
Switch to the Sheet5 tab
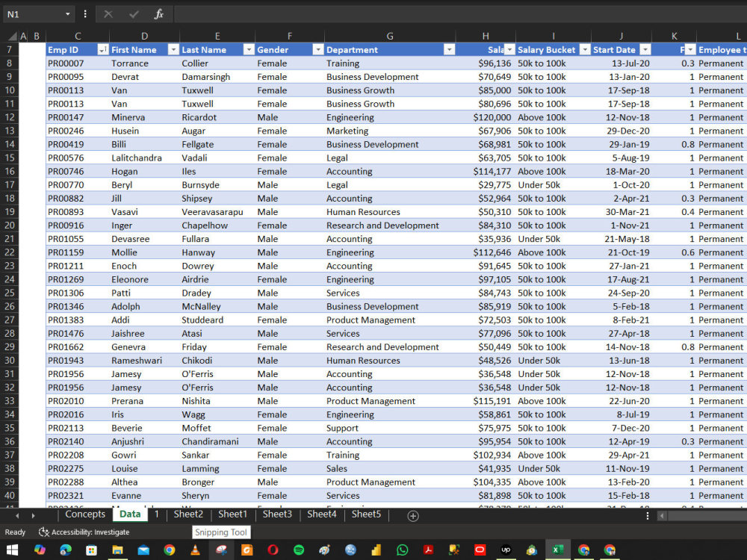[x=366, y=514]
